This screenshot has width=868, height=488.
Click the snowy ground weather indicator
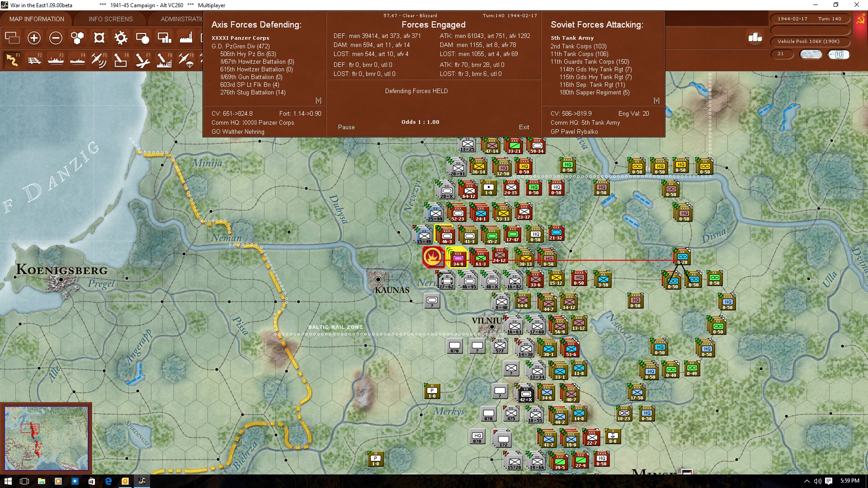(811, 54)
